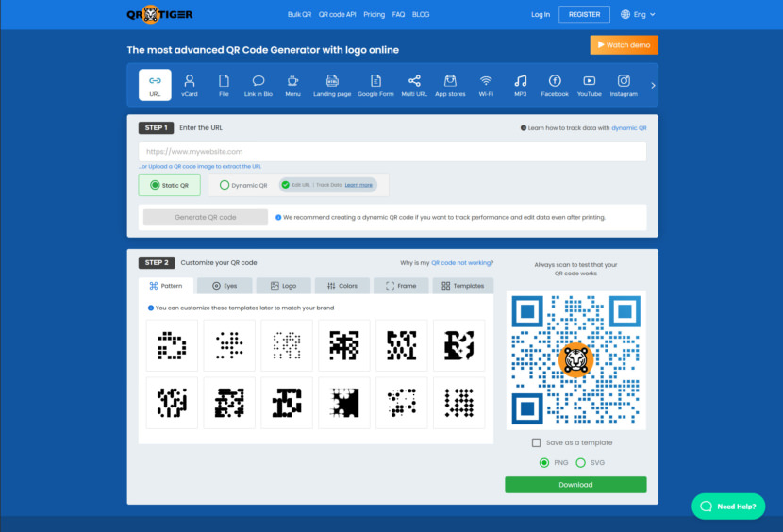Viewport: 783px width, 532px height.
Task: Select the Menu QR type
Action: coord(292,86)
